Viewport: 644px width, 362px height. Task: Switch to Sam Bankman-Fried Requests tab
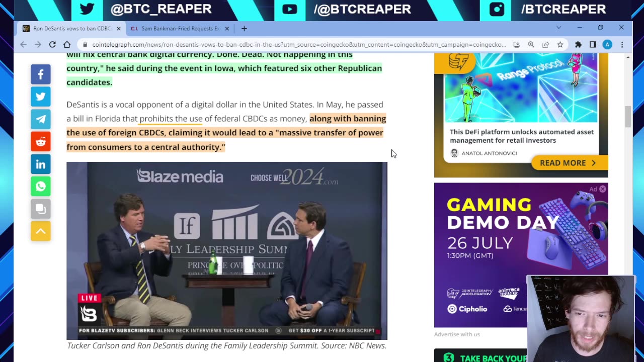click(180, 29)
